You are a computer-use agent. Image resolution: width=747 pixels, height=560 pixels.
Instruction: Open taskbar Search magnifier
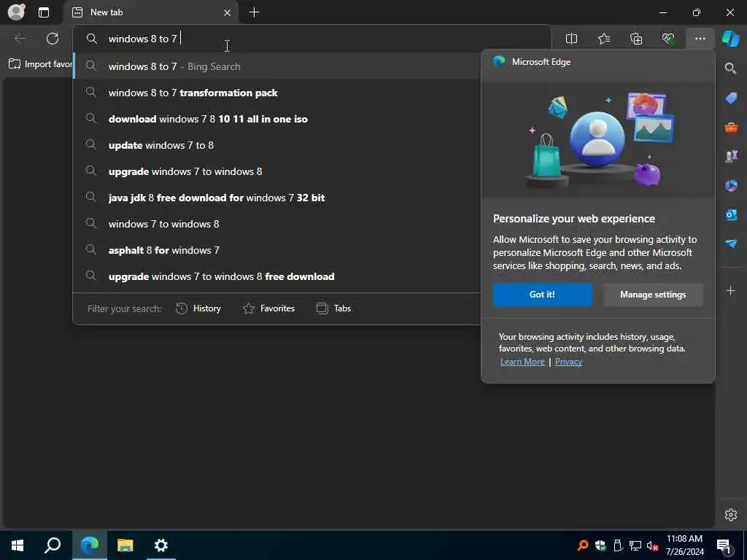pyautogui.click(x=53, y=545)
